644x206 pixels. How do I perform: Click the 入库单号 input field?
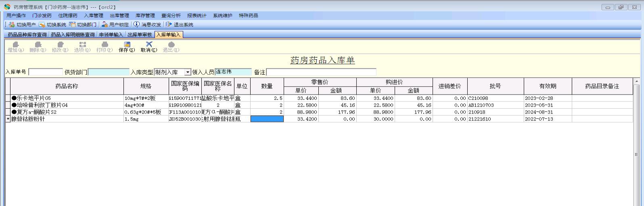46,72
